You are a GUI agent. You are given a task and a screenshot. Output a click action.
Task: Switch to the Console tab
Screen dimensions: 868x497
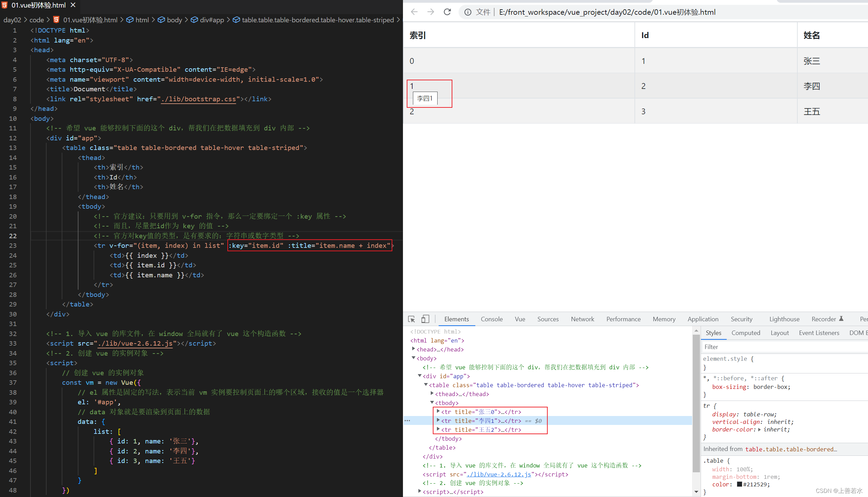(491, 319)
